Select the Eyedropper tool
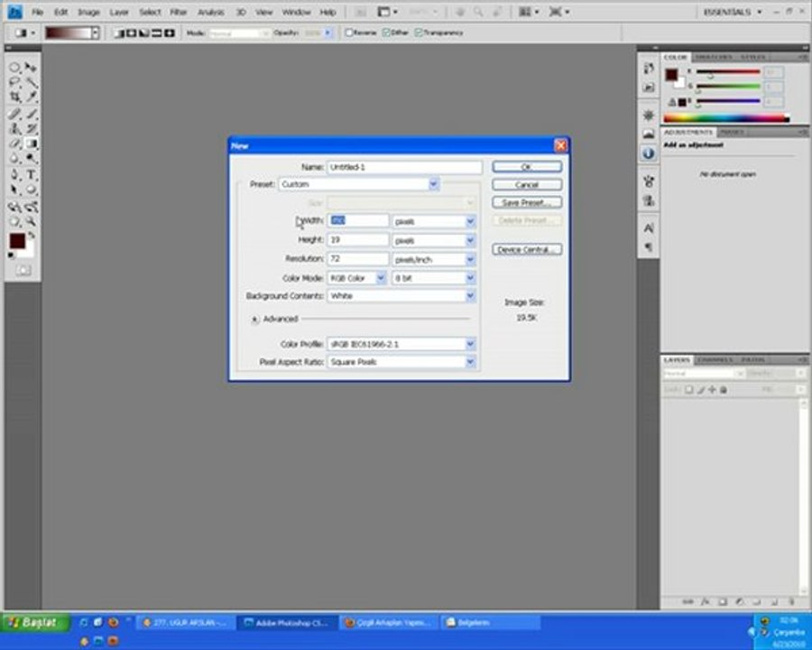This screenshot has width=812, height=650. pyautogui.click(x=31, y=97)
